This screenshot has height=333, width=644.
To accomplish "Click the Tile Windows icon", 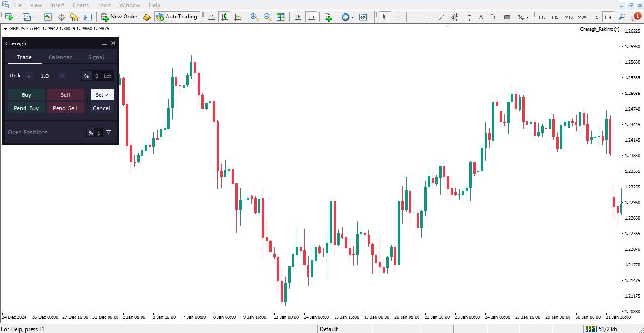I will click(x=281, y=17).
